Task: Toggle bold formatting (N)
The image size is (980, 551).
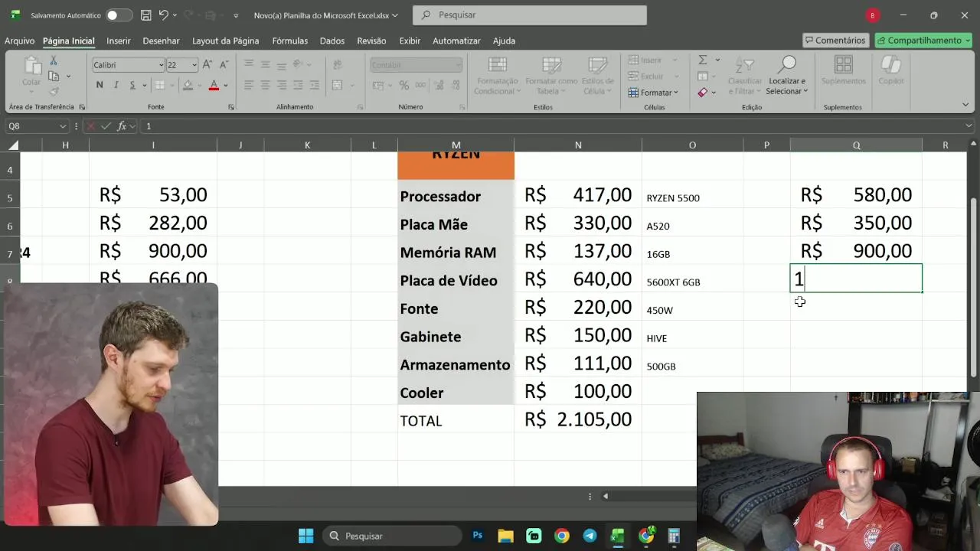Action: coord(100,85)
